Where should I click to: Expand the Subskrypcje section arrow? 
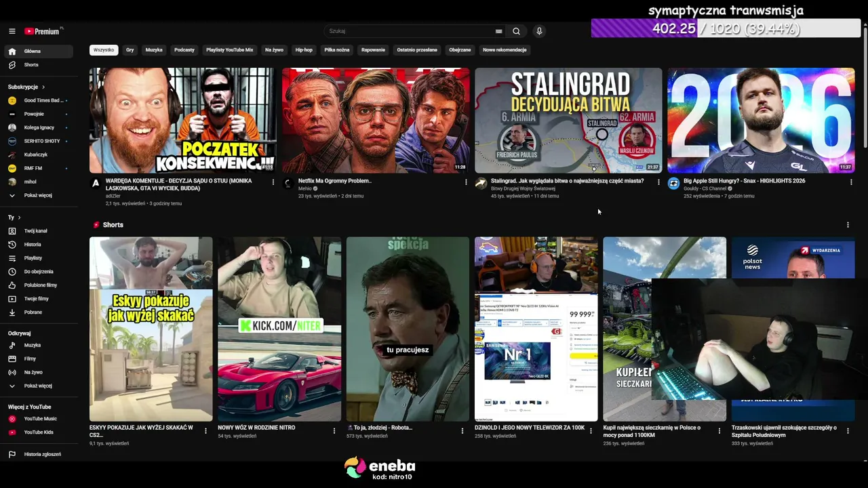click(x=43, y=87)
